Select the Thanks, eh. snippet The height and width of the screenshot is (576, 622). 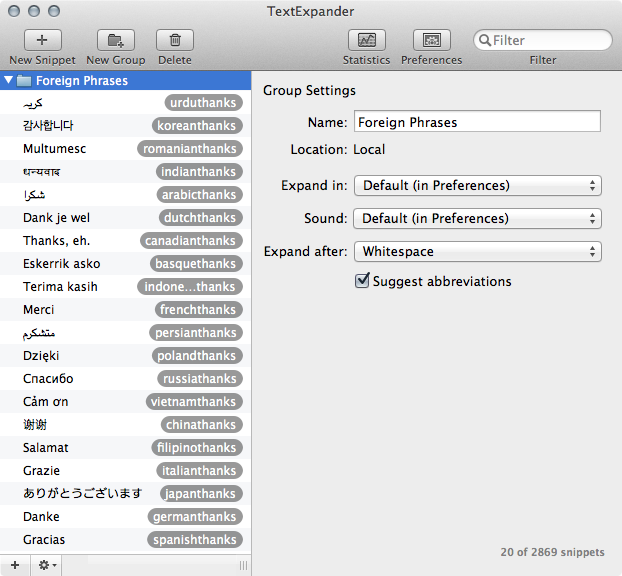tap(125, 240)
